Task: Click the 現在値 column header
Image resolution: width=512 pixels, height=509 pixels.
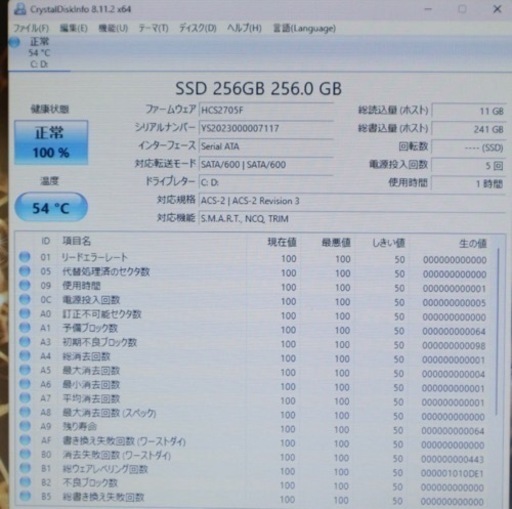Action: pos(282,242)
